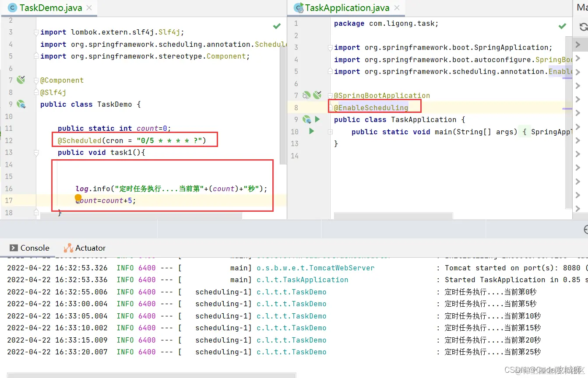Click c.l.t.t.TaskDemo logger in 16:33:20.007 row
The image size is (588, 378).
point(292,352)
